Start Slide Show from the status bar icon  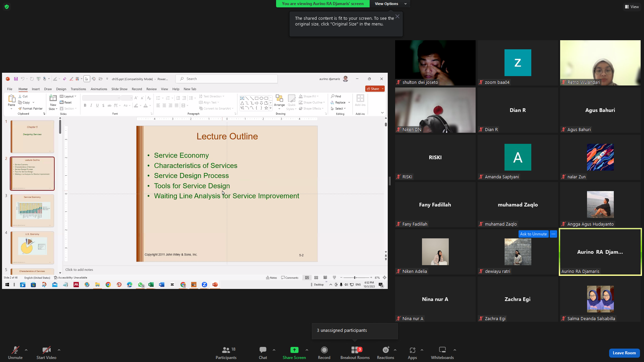click(x=334, y=278)
